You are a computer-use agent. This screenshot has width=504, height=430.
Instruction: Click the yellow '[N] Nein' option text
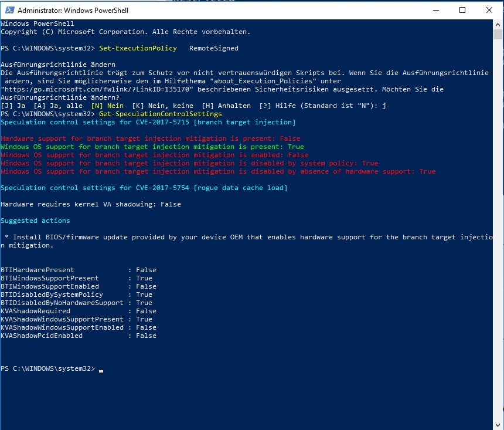click(x=107, y=106)
